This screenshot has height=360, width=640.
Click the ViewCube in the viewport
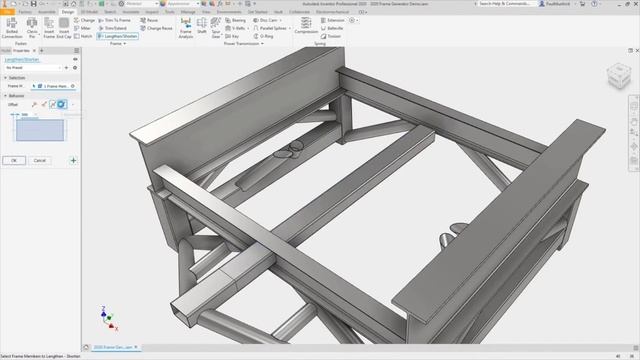point(619,75)
